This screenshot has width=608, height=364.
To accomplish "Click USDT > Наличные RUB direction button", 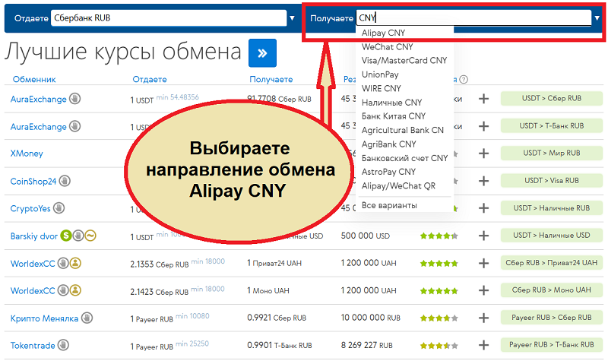I will pyautogui.click(x=552, y=208).
